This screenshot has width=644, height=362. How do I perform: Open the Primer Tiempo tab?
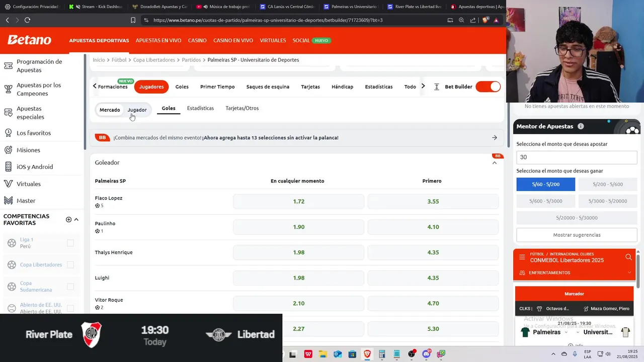(x=217, y=86)
